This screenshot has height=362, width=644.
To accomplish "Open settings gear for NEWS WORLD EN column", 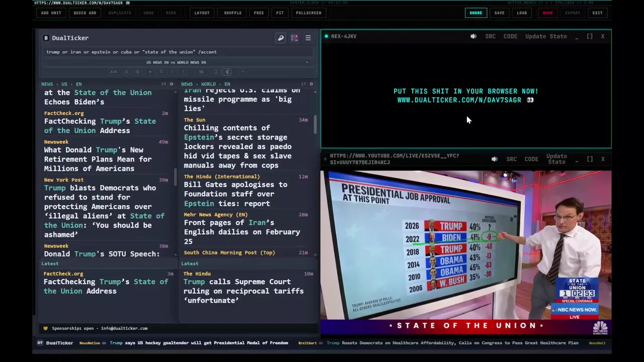I will point(311,84).
